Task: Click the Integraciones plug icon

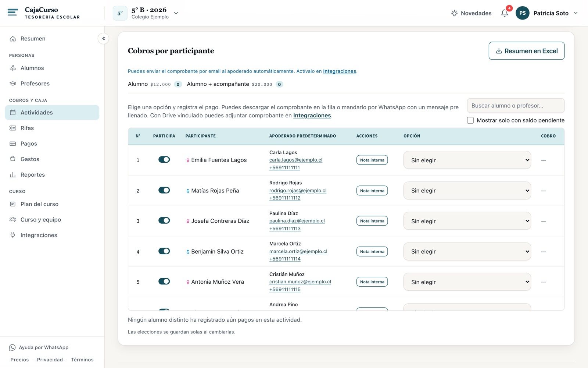Action: click(x=13, y=235)
